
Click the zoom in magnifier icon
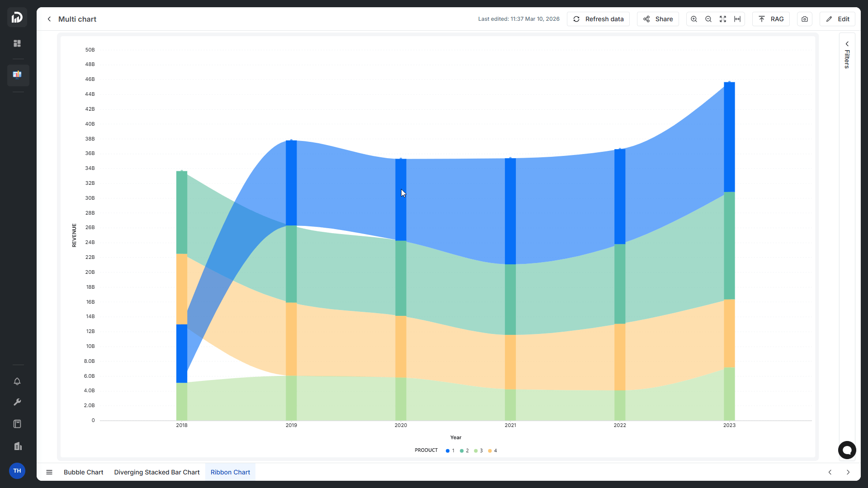click(694, 19)
